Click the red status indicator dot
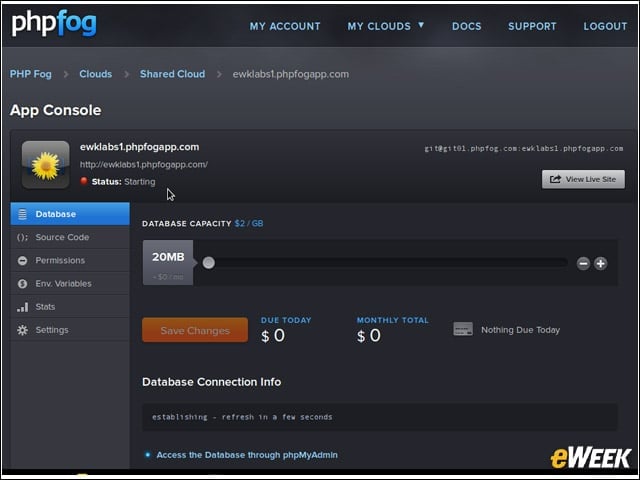640x480 pixels. [x=84, y=181]
